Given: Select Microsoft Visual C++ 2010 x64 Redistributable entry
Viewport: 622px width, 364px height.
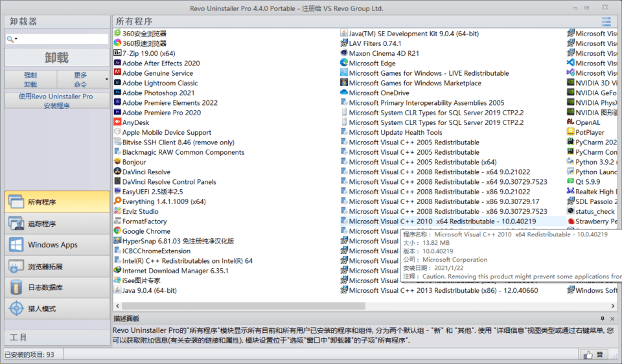Looking at the screenshot, I should point(443,222).
